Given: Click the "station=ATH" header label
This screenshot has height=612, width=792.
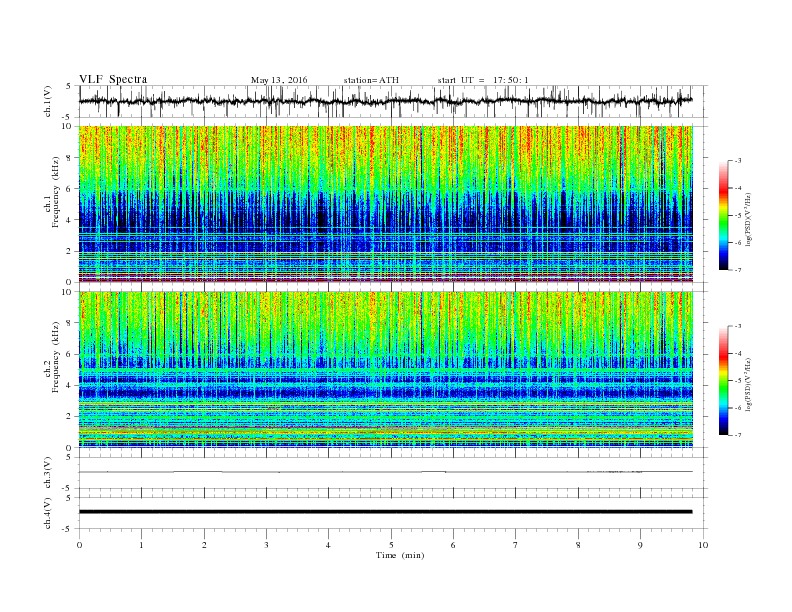Looking at the screenshot, I should point(371,80).
